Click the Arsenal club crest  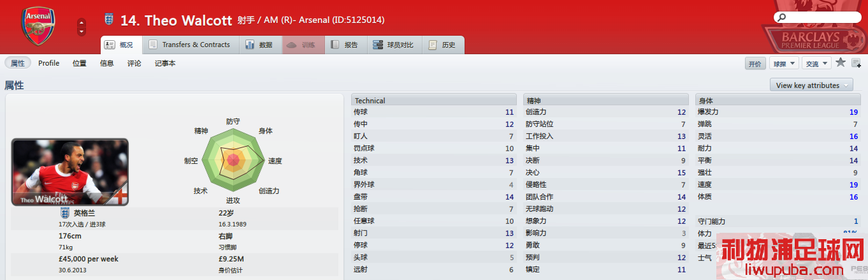point(38,26)
